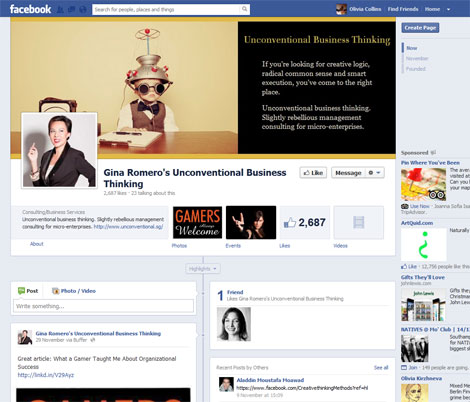Open Gamers Welcome photos thumbnail
Screen dimensions: 470x402
pyautogui.click(x=197, y=222)
